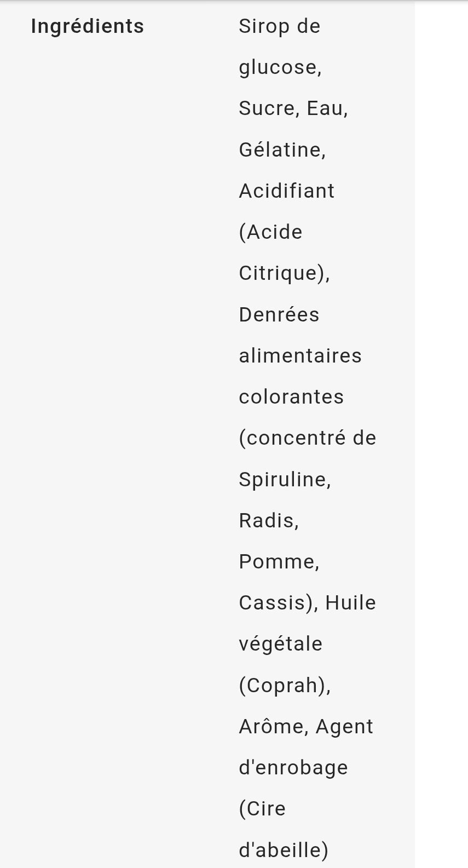Click the '(Acide' text
This screenshot has width=468, height=868.
(270, 232)
